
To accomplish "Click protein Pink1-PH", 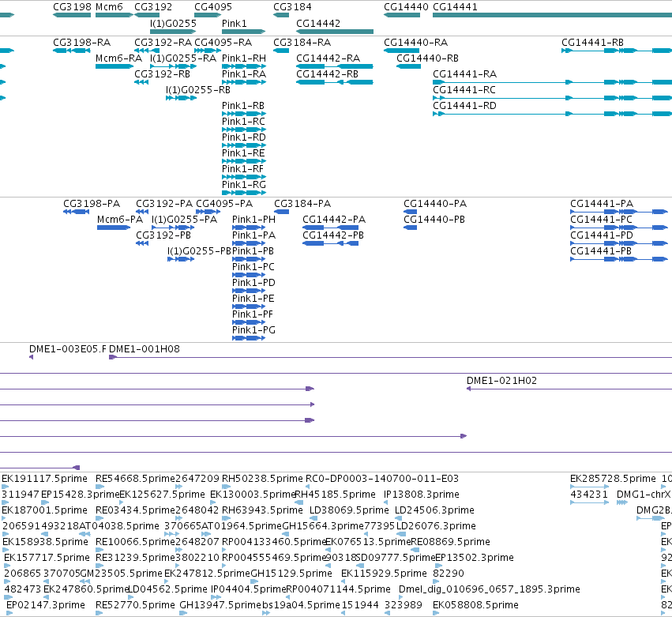I will (253, 220).
